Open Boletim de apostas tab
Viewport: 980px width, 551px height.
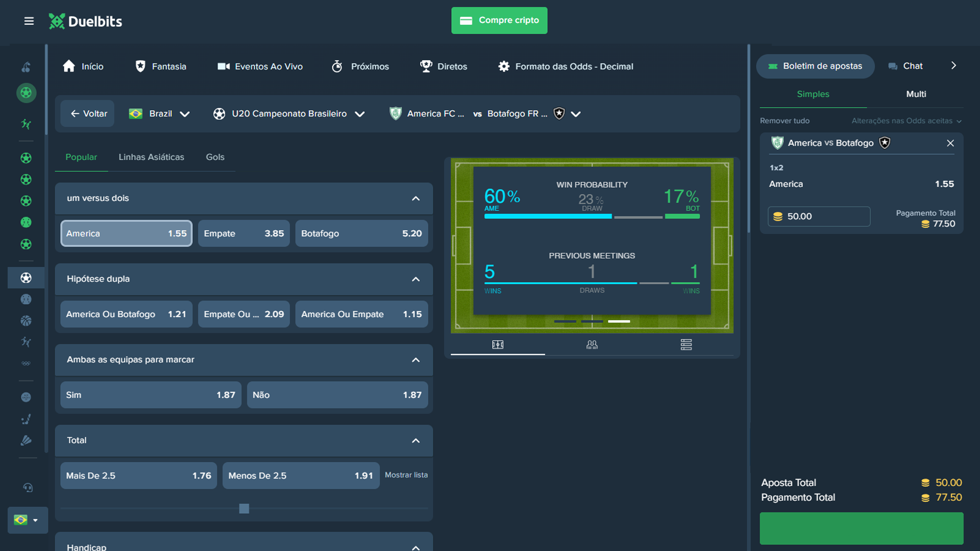[x=815, y=66]
